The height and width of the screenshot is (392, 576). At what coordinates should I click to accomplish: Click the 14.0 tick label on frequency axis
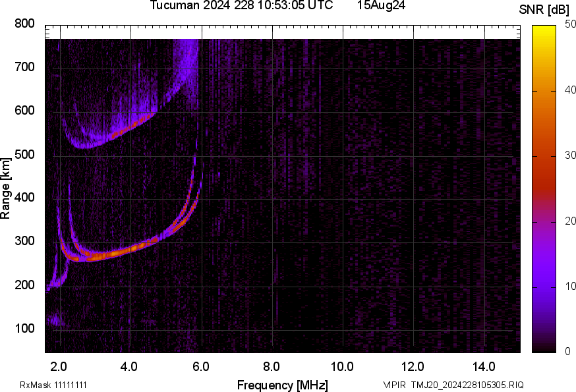pyautogui.click(x=484, y=366)
